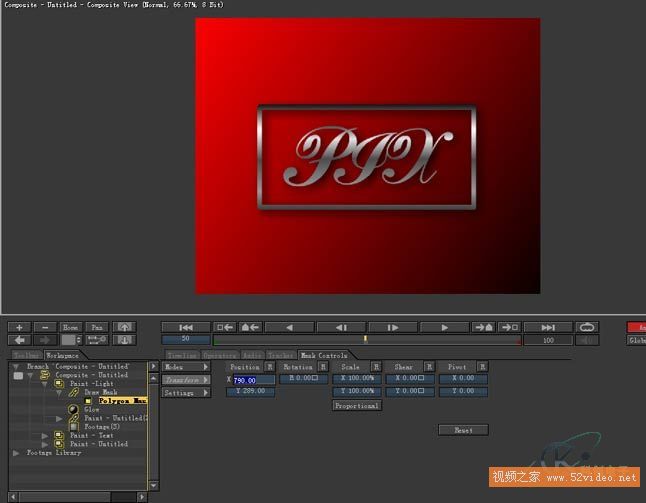
Task: Reset Position with its R button
Action: pyautogui.click(x=269, y=367)
